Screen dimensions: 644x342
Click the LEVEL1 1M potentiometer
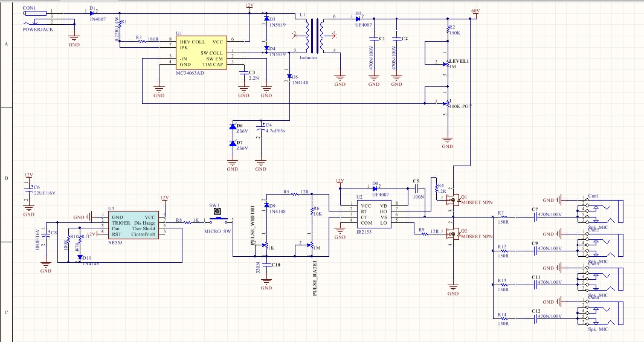tap(446, 63)
